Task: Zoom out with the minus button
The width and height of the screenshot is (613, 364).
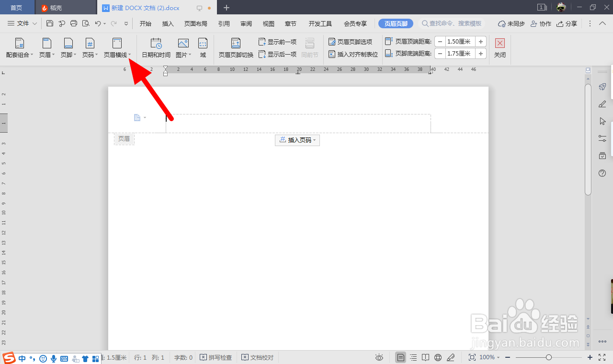Action: (x=508, y=357)
